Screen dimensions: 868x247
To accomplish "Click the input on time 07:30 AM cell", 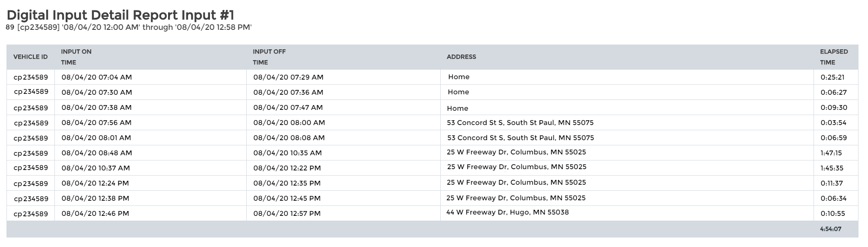I will pyautogui.click(x=97, y=93).
